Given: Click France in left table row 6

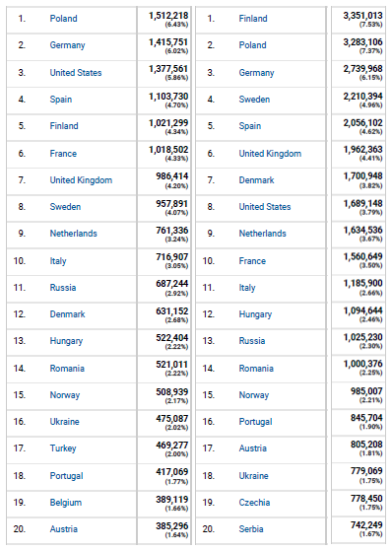Looking at the screenshot, I should click(x=63, y=154).
